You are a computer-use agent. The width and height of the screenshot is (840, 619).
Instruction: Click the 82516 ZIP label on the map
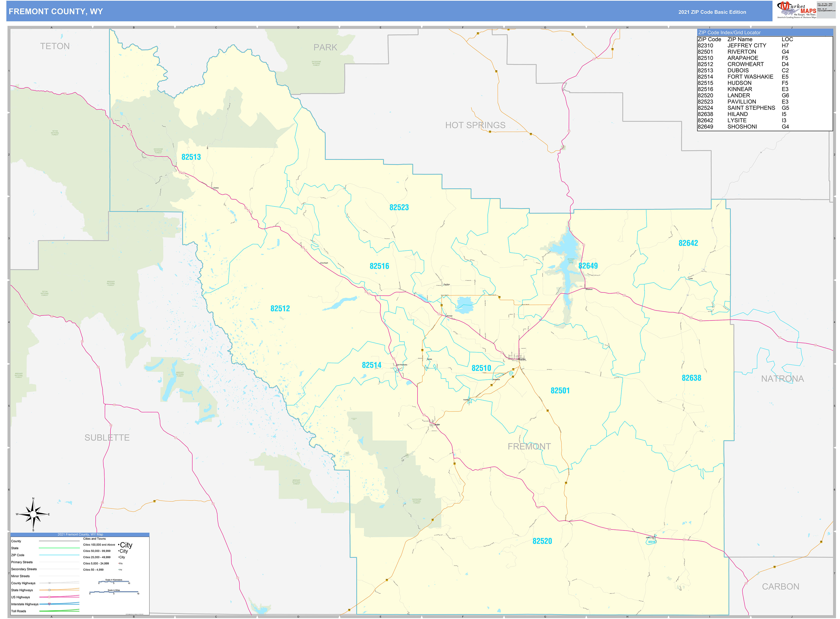pos(379,266)
